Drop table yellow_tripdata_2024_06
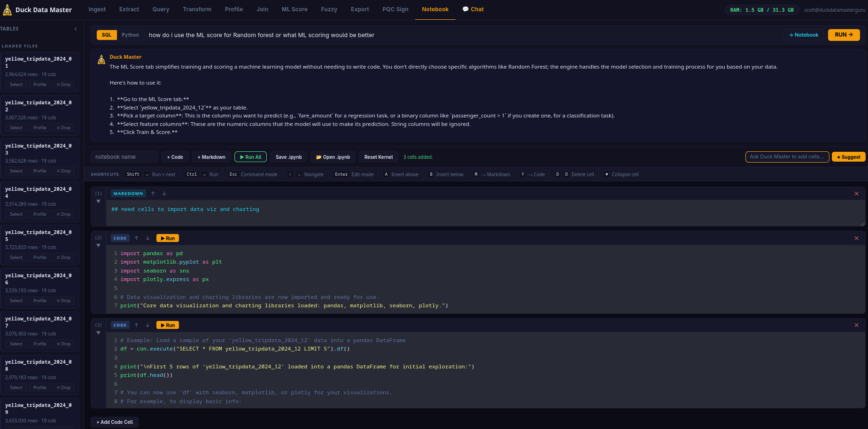 [x=63, y=301]
